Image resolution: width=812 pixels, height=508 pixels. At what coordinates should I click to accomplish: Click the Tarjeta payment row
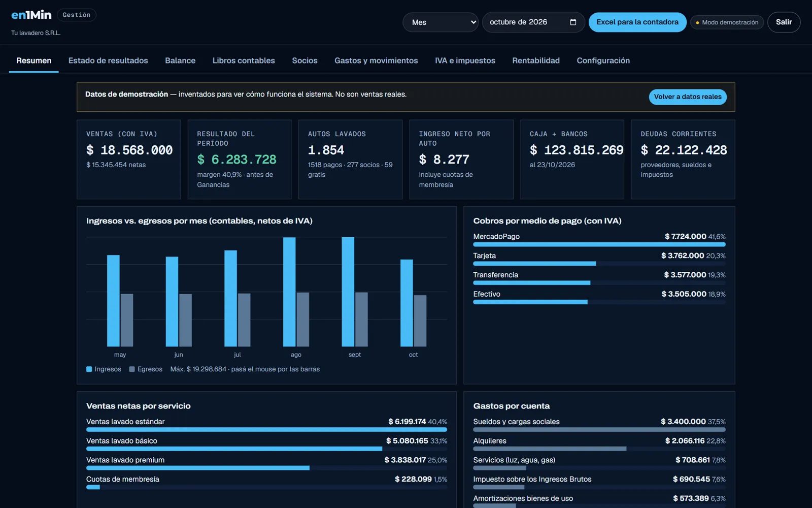point(599,259)
